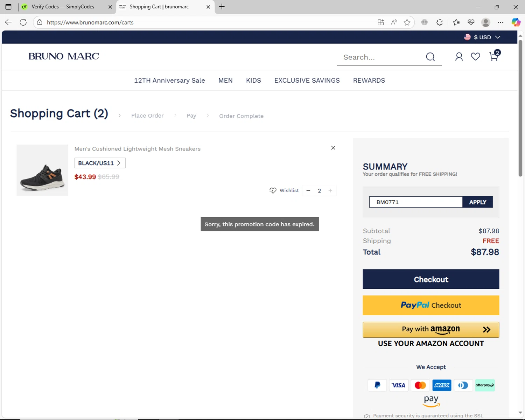This screenshot has height=420, width=525.
Task: Click APPLY promo code button
Action: [477, 202]
